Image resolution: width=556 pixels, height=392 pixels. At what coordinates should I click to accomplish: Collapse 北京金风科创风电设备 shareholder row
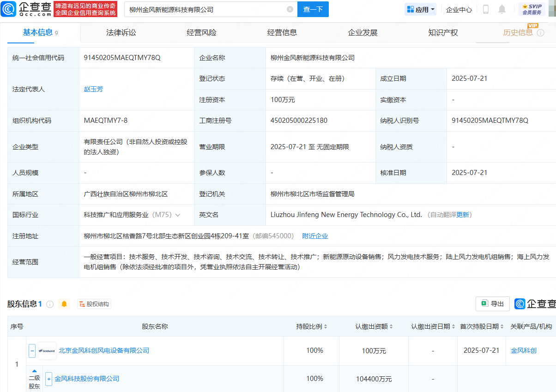click(x=32, y=351)
